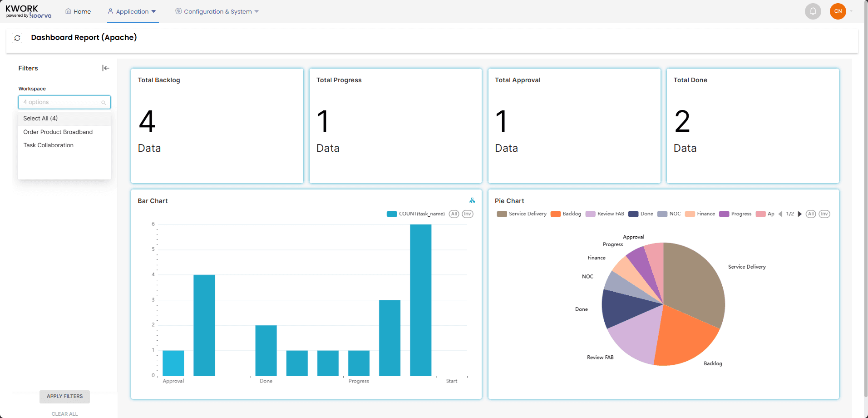
Task: Collapse the Filters panel with arrow icon
Action: [106, 68]
